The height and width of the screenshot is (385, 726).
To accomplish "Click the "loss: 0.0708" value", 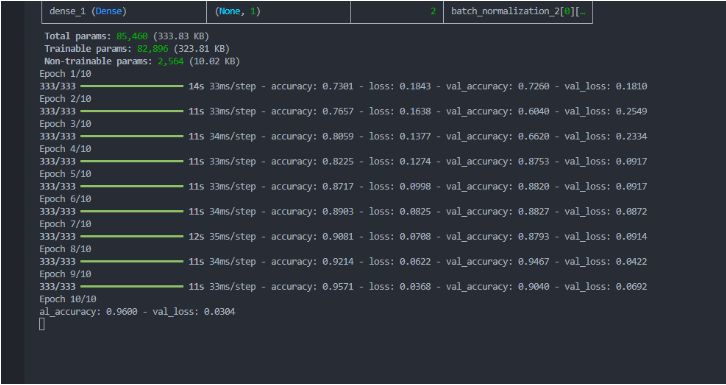I will coord(400,236).
